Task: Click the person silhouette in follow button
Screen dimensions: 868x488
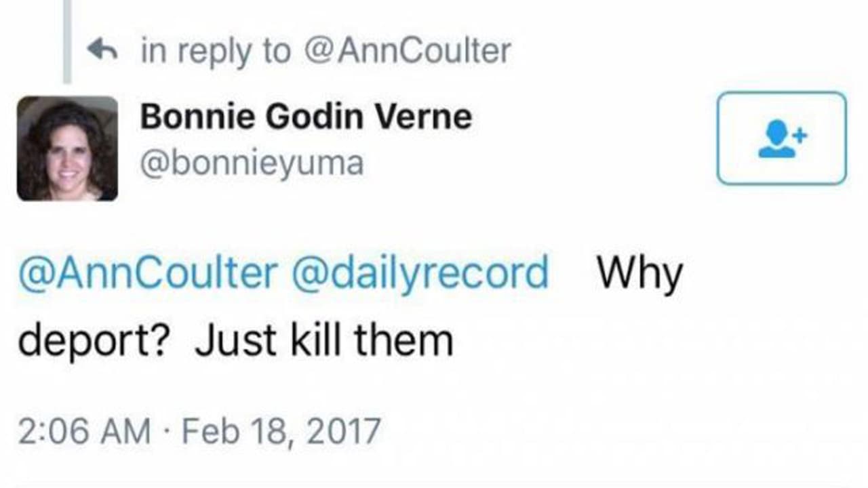Action: [x=777, y=142]
